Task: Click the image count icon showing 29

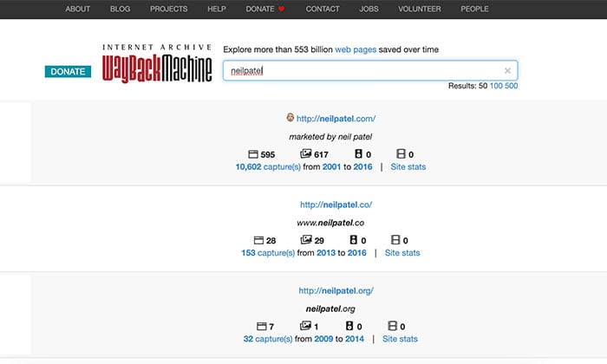Action: click(x=306, y=240)
